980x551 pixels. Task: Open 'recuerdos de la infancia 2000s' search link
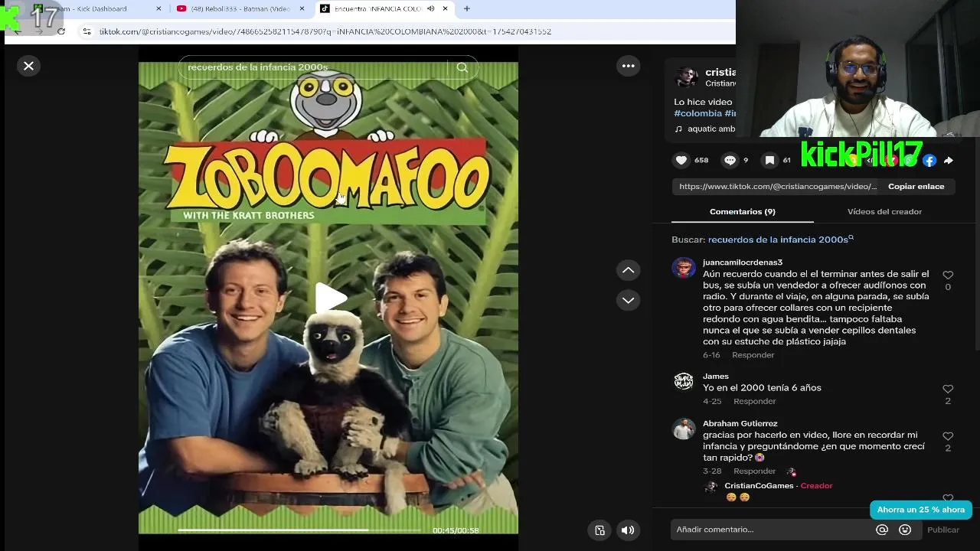point(780,240)
